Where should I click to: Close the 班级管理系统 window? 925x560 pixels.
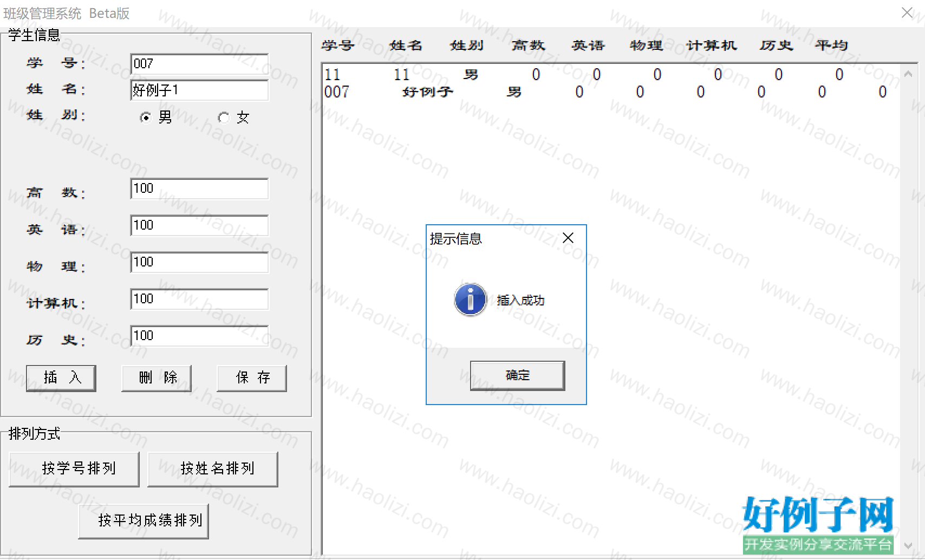point(907,12)
